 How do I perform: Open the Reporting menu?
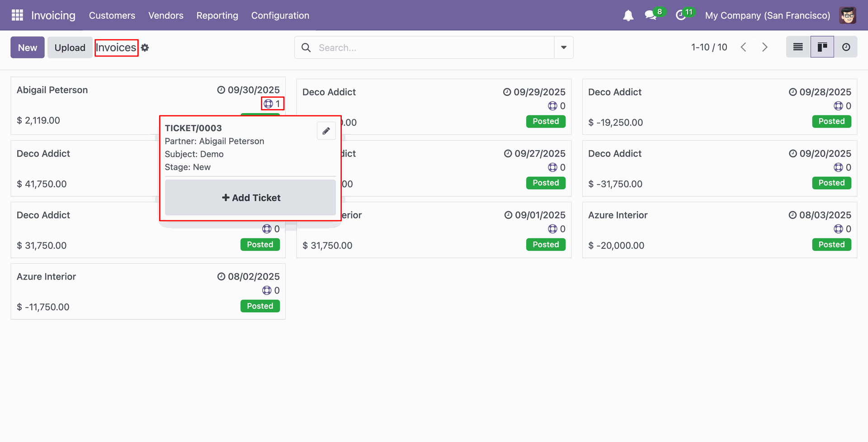pyautogui.click(x=217, y=15)
